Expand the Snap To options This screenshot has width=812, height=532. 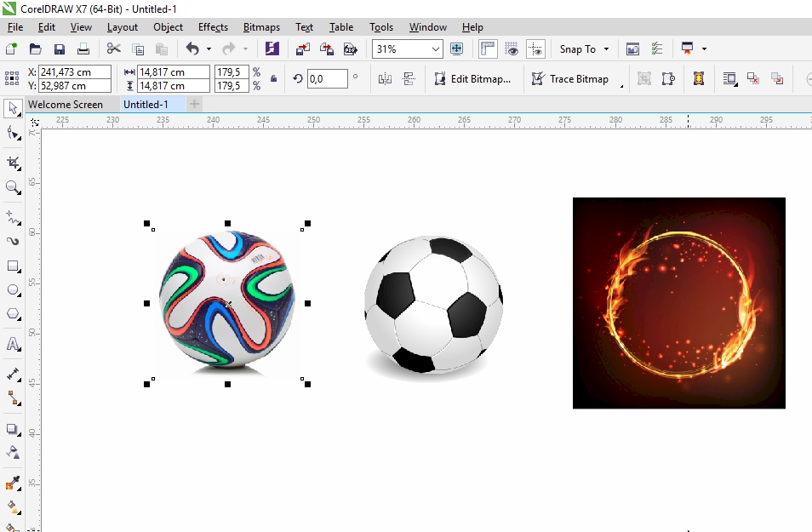click(604, 49)
